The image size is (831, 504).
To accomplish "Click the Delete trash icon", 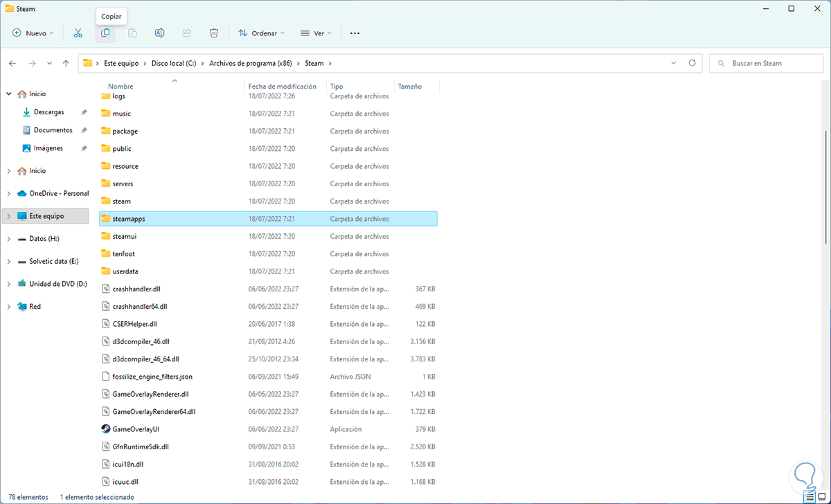I will click(x=214, y=33).
